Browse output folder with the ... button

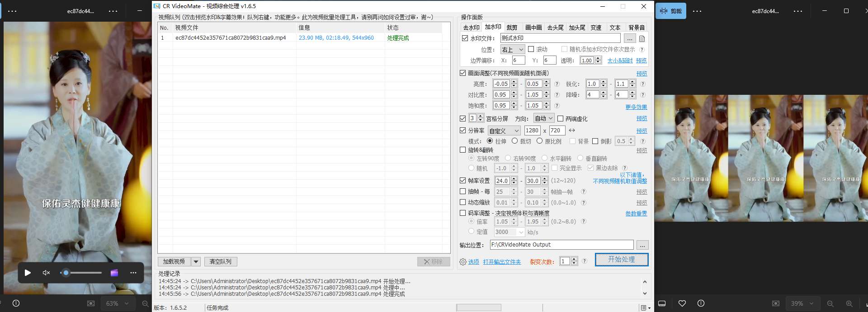click(642, 245)
